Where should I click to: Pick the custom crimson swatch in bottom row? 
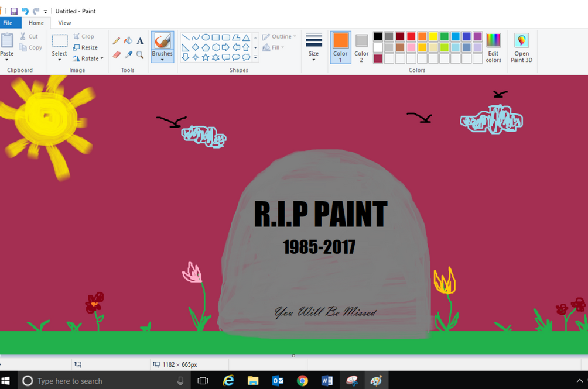tap(378, 58)
